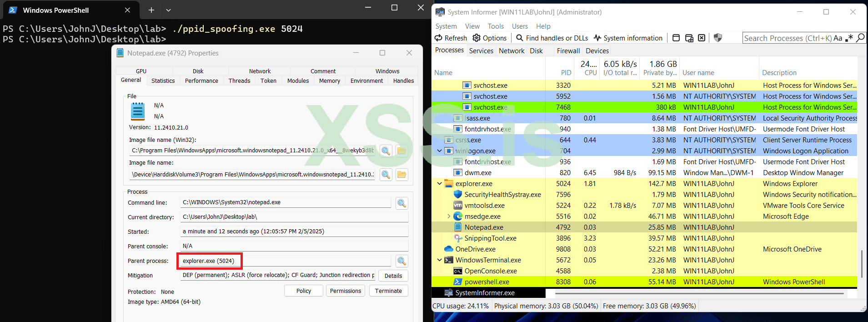Switch to the Firewall tab
The image size is (868, 322).
pyautogui.click(x=568, y=50)
